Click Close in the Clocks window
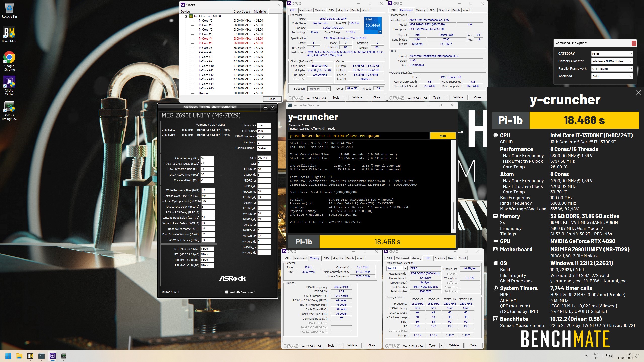The height and width of the screenshot is (362, 644). 272,99
